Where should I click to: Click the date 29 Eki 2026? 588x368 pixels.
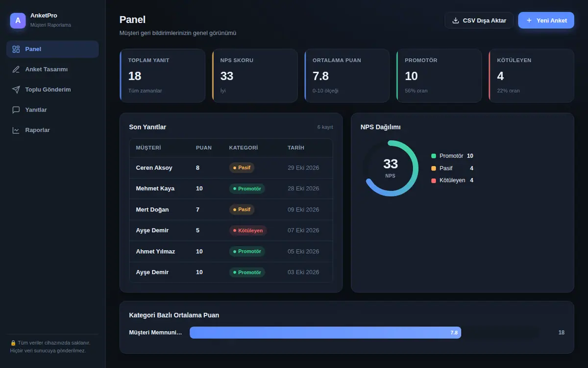click(303, 168)
